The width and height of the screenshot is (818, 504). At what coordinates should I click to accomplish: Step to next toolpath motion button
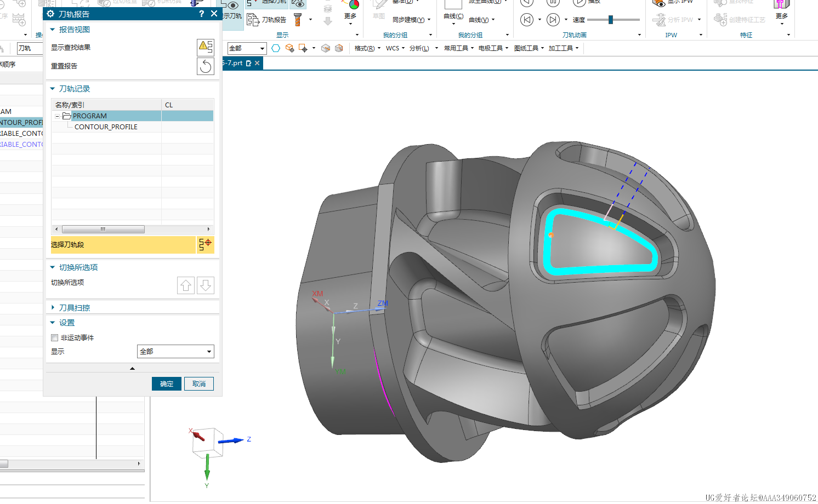553,20
